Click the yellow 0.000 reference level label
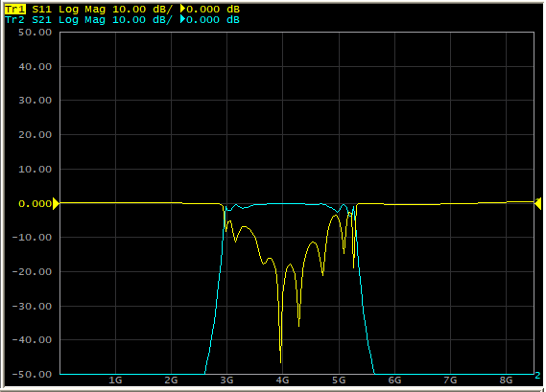546x392 pixels. (35, 203)
